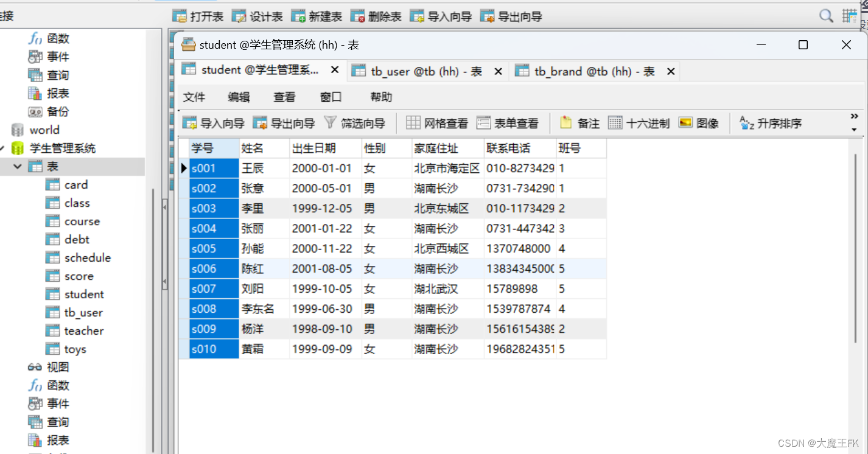The image size is (868, 454).
Task: Open the 查看 menu
Action: point(284,96)
